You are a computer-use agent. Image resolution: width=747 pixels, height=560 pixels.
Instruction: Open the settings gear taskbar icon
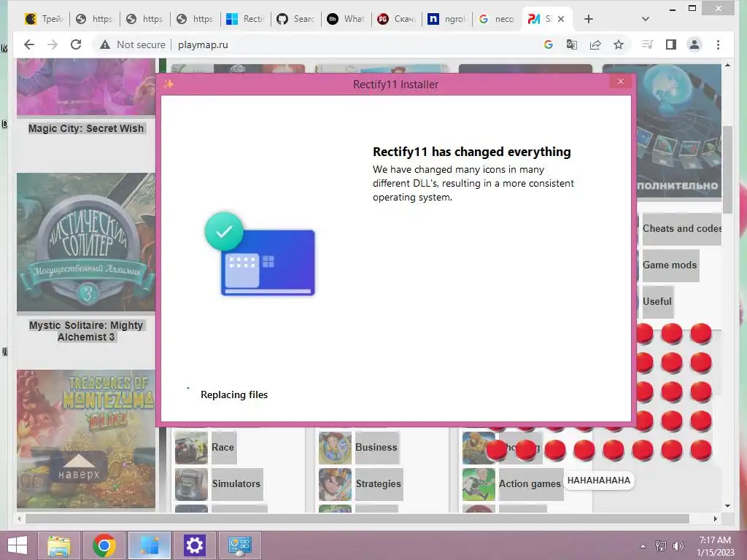[x=194, y=545]
